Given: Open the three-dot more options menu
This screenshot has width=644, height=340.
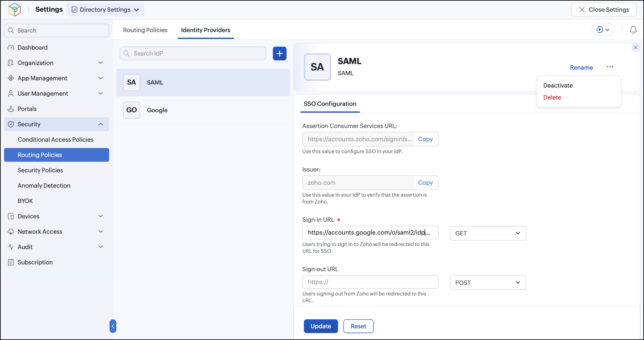Looking at the screenshot, I should (610, 67).
